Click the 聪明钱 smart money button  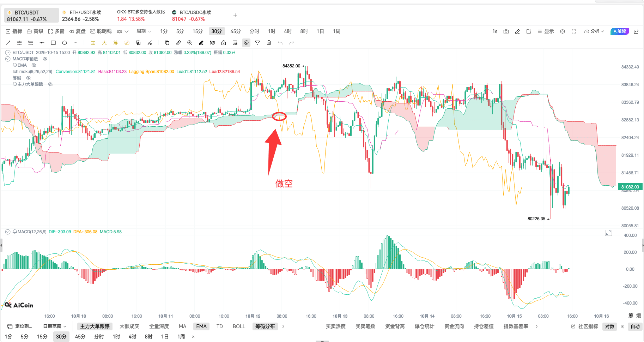click(101, 31)
